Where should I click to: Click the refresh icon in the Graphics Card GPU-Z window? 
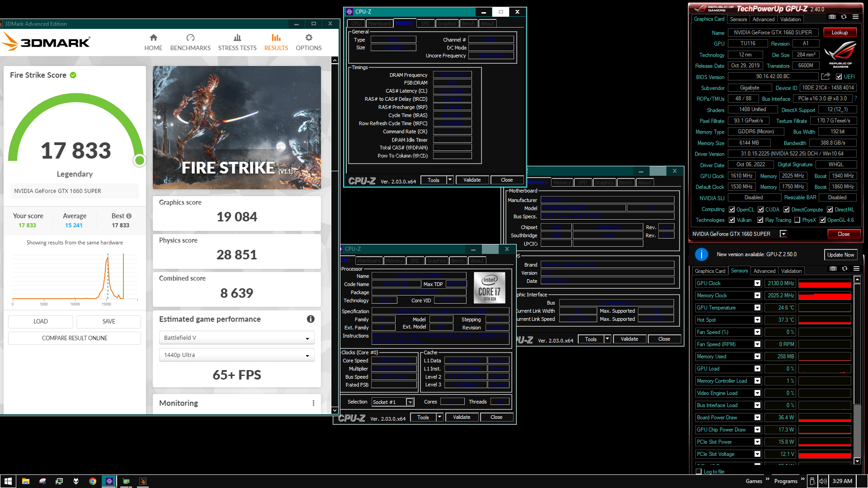pos(844,17)
